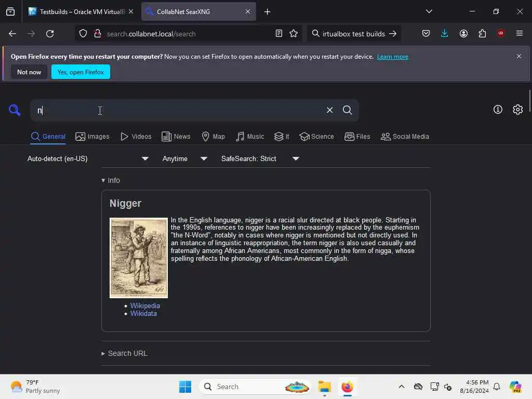The height and width of the screenshot is (399, 532).
Task: Show hidden system tray icons
Action: click(x=402, y=387)
